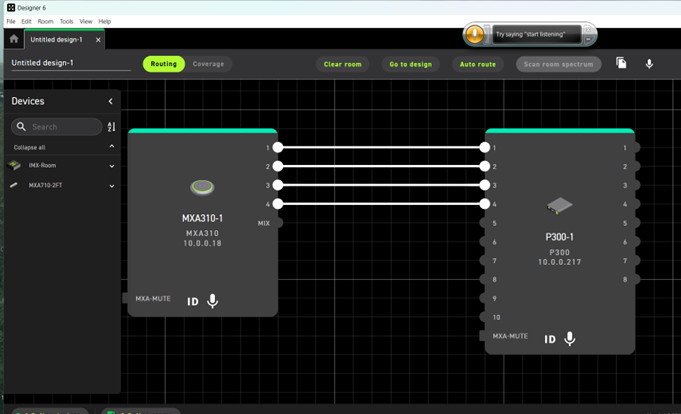Go to the home tab icon
The image size is (681, 414).
click(14, 39)
